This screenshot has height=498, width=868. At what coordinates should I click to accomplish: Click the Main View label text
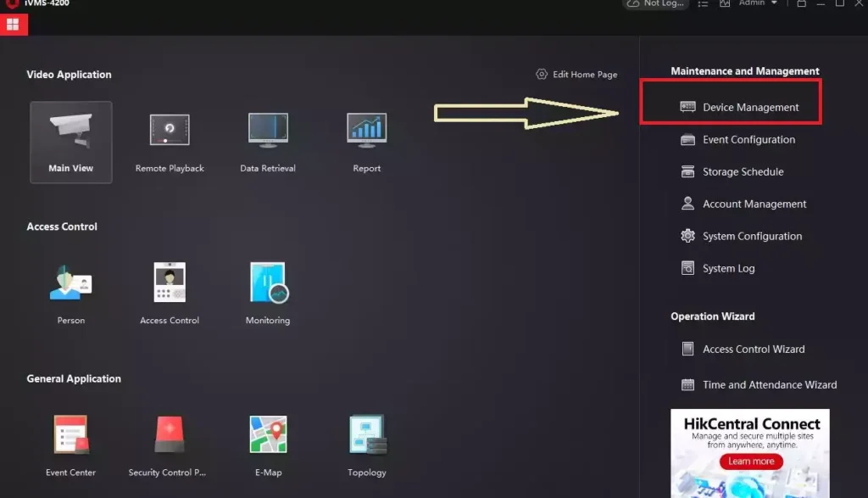tap(71, 168)
